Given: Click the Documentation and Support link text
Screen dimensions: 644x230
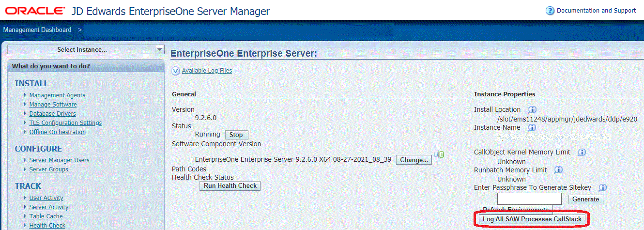Looking at the screenshot, I should (x=596, y=11).
